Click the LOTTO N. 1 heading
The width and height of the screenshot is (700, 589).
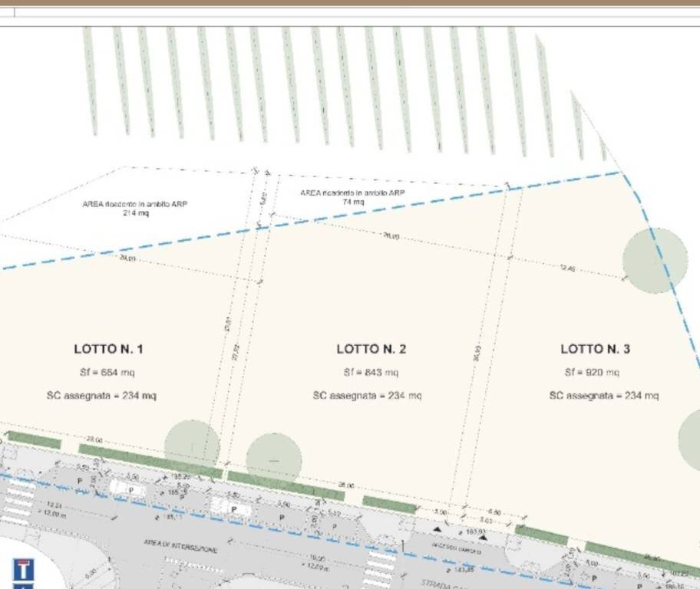tap(108, 349)
